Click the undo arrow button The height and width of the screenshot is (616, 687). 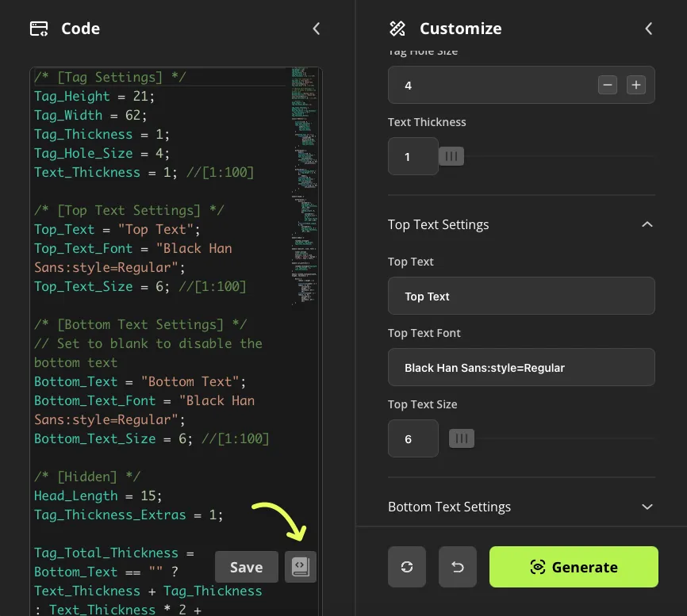pyautogui.click(x=458, y=567)
